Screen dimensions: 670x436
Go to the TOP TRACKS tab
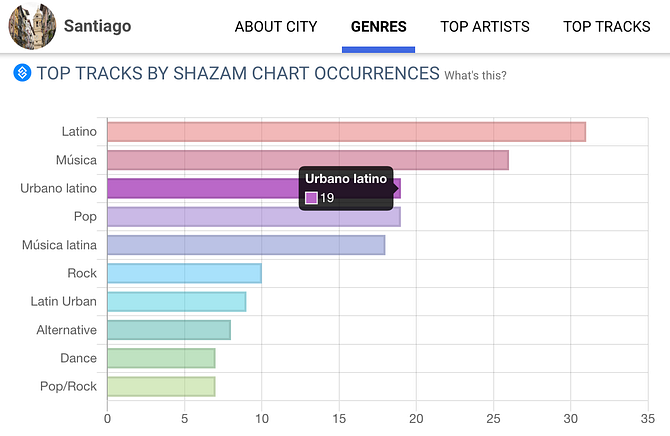pos(606,27)
